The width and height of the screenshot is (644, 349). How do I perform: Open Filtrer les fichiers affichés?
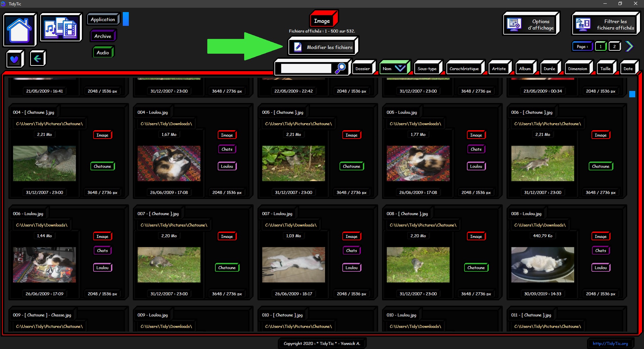pos(606,23)
